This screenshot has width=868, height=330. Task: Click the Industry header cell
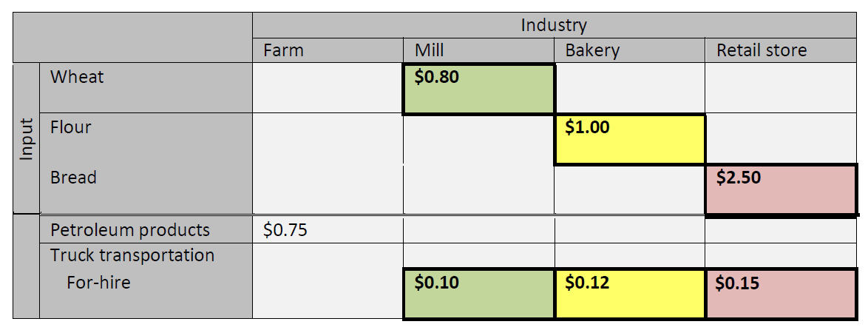[554, 25]
